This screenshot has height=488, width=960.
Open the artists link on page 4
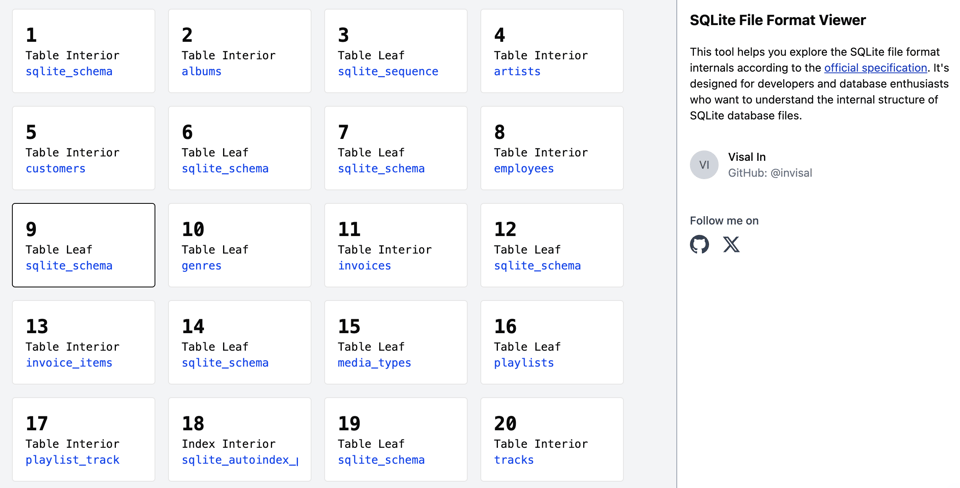pyautogui.click(x=517, y=72)
